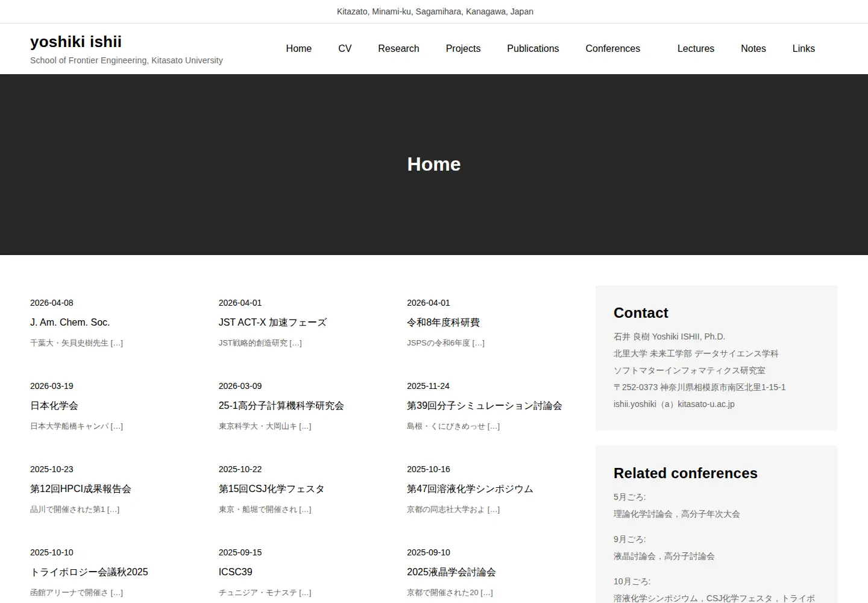Open the 第39回分子シミュレーション討論会 post
The width and height of the screenshot is (868, 603).
point(485,406)
